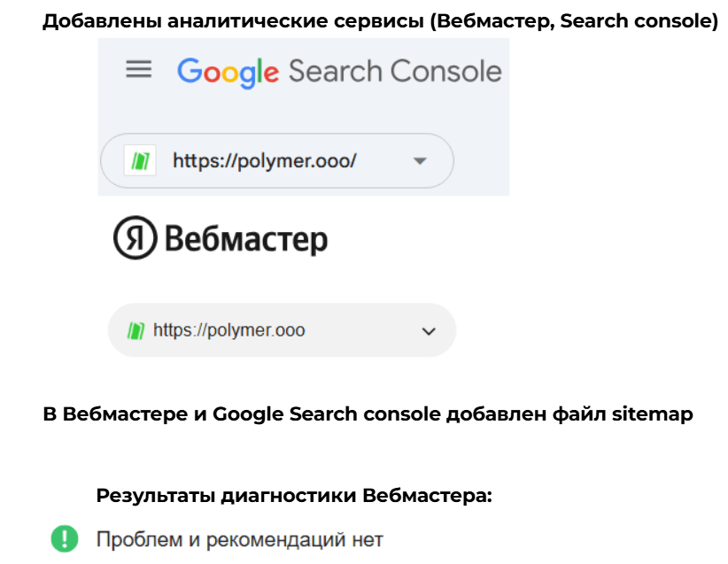Click heading "Добавлены аналитические сервисы"

pos(234,21)
